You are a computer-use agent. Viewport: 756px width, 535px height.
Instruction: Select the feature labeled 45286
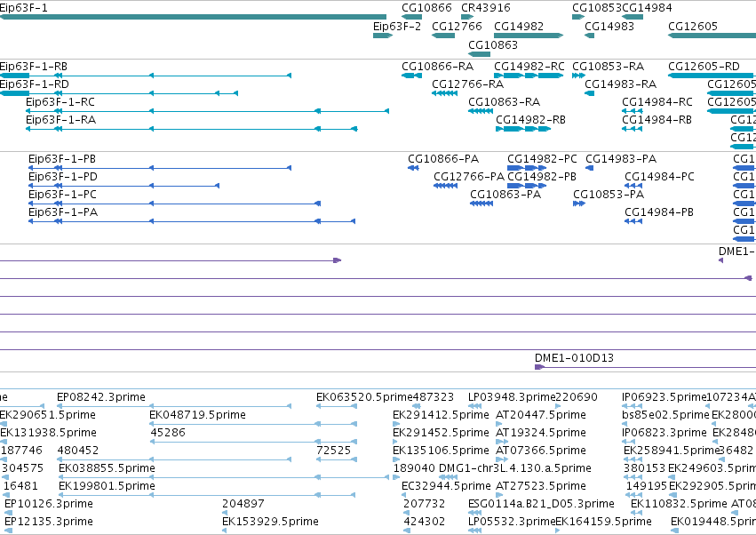click(168, 433)
